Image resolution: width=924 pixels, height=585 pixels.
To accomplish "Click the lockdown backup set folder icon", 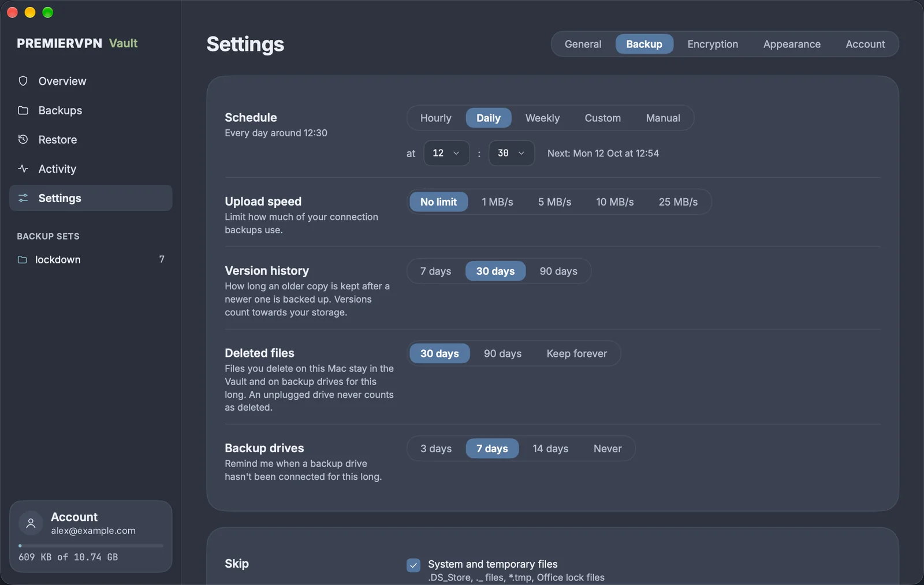I will point(23,260).
